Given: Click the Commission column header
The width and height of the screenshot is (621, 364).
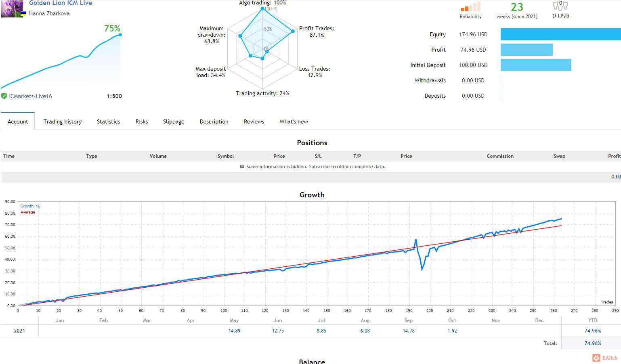Looking at the screenshot, I should point(500,156).
